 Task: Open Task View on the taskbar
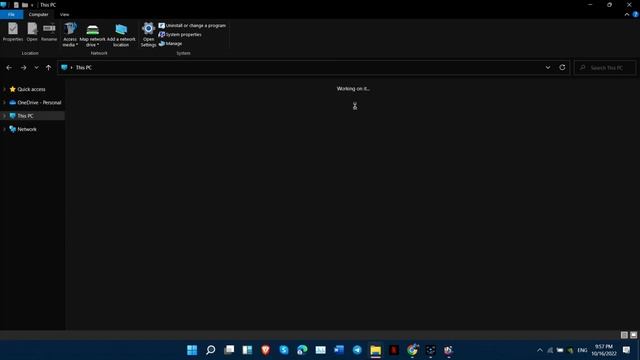click(x=229, y=350)
